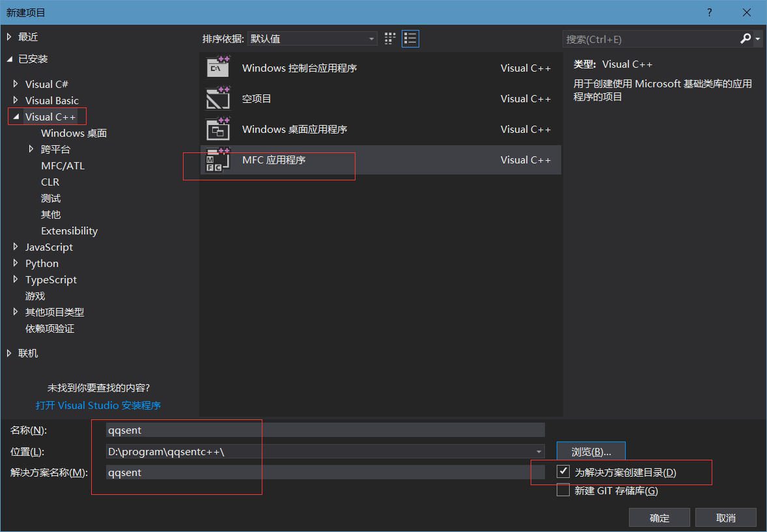The height and width of the screenshot is (532, 767).
Task: Click the 名称 input field
Action: 326,430
